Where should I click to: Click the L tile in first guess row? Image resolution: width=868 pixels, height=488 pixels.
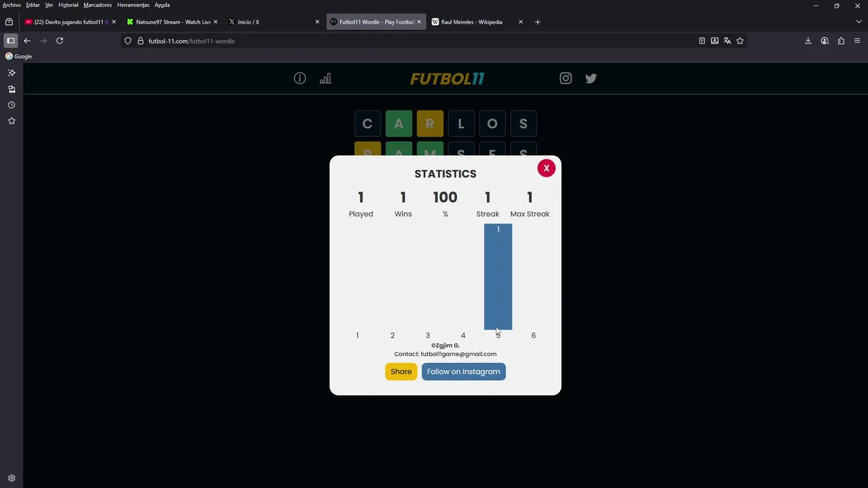click(461, 124)
